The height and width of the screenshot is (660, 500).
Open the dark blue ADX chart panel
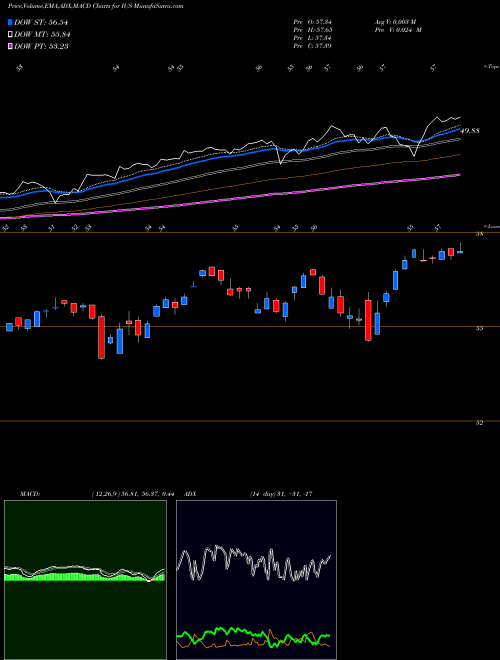[256, 580]
